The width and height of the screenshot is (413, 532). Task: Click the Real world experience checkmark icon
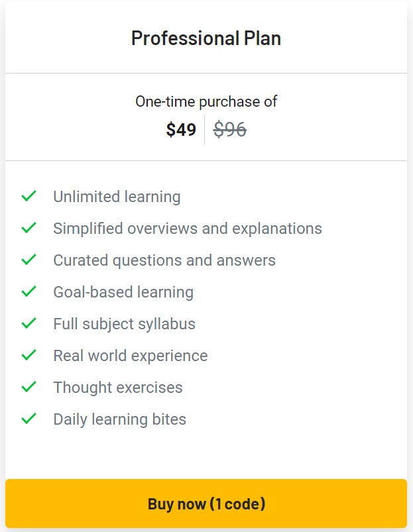tap(28, 355)
